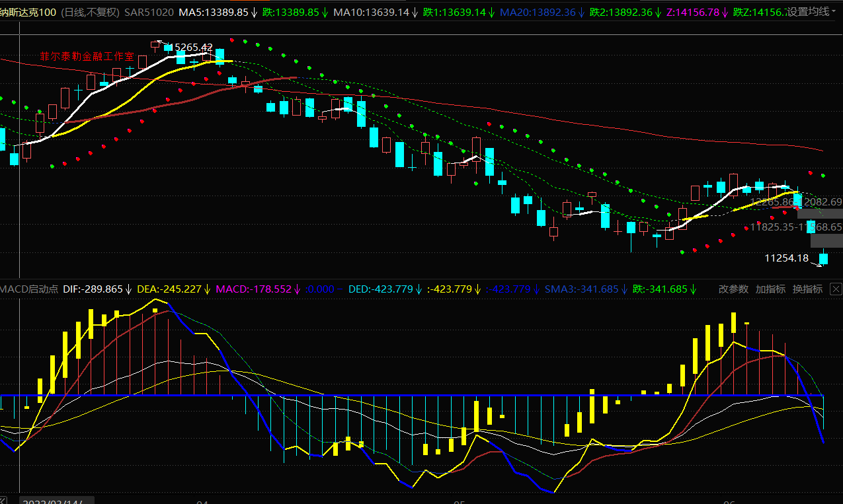Open the 设置均线 dropdown
The width and height of the screenshot is (843, 504).
809,12
